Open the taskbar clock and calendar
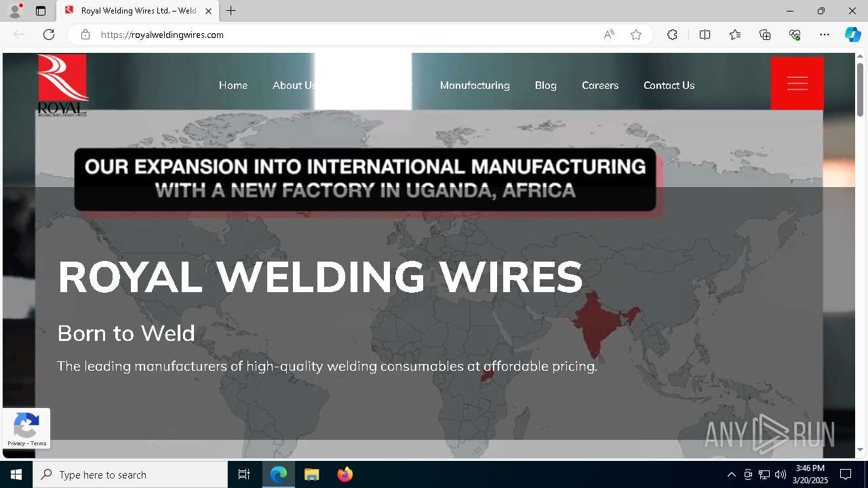 [810, 474]
